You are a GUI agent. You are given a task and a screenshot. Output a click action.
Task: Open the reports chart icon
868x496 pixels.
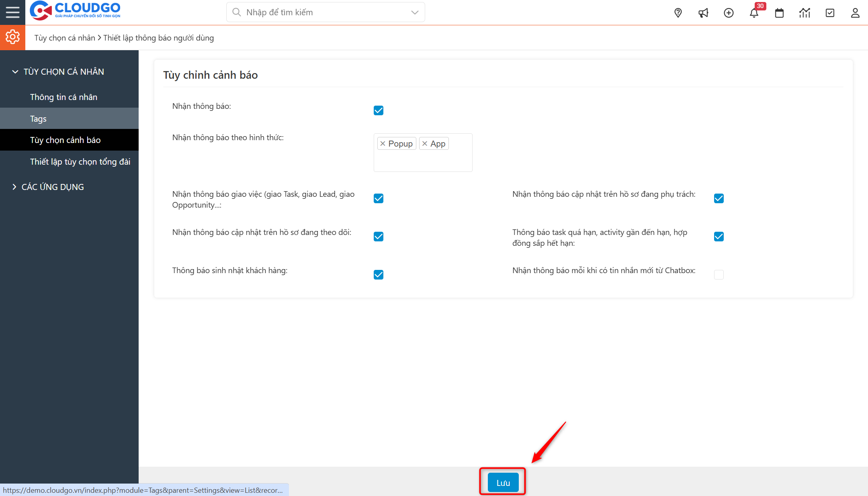(805, 12)
